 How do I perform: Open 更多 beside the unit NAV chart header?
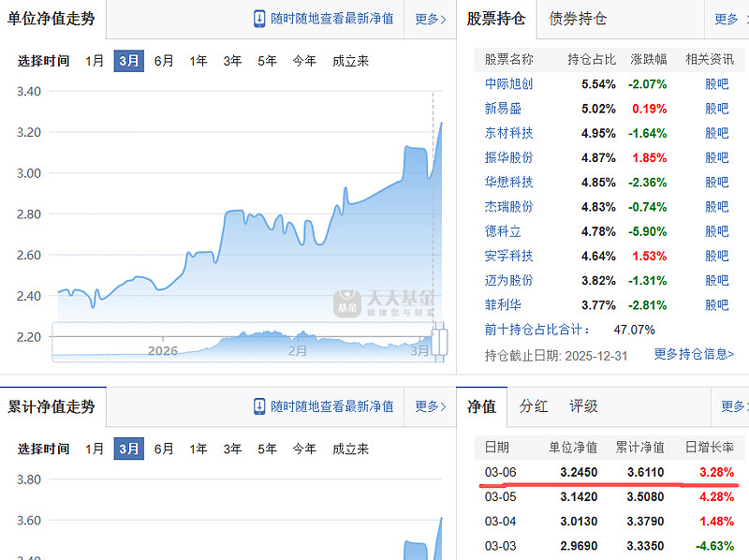(x=427, y=18)
